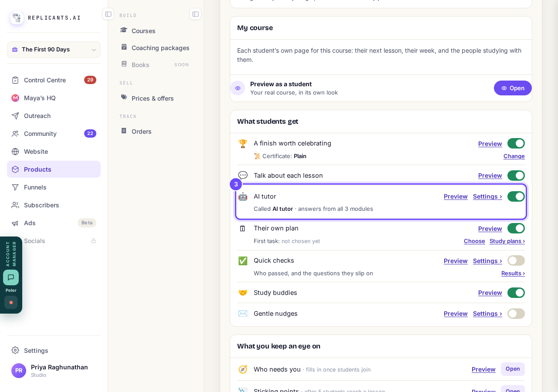The image size is (558, 392).
Task: Disable Talk about each lesson toggle
Action: [516, 176]
